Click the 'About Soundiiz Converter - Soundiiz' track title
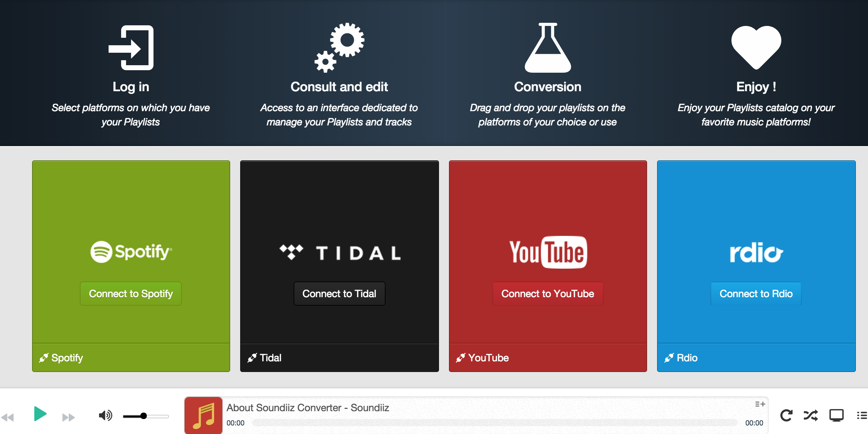This screenshot has width=868, height=434. tap(308, 408)
